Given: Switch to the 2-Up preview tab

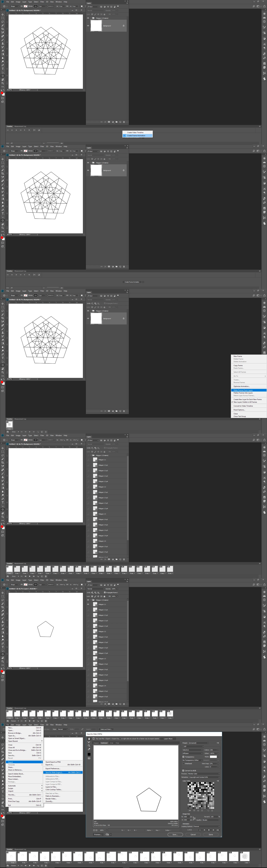Looking at the screenshot, I should tap(112, 743).
